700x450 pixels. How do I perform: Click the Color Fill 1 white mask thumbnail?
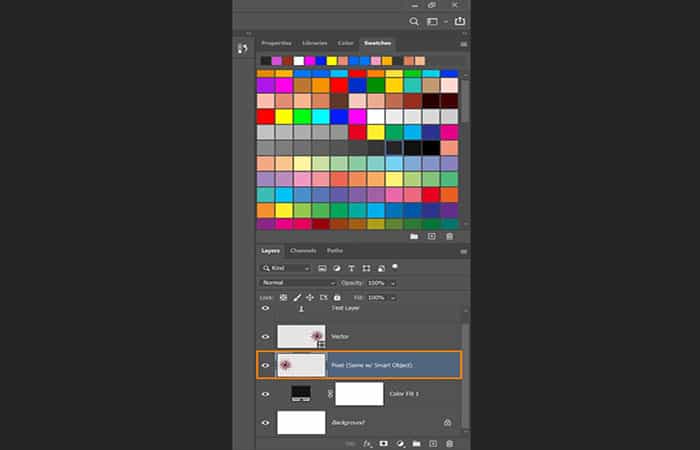(359, 394)
